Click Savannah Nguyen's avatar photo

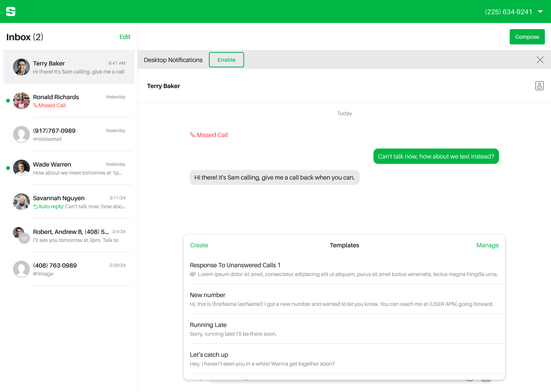(x=21, y=202)
